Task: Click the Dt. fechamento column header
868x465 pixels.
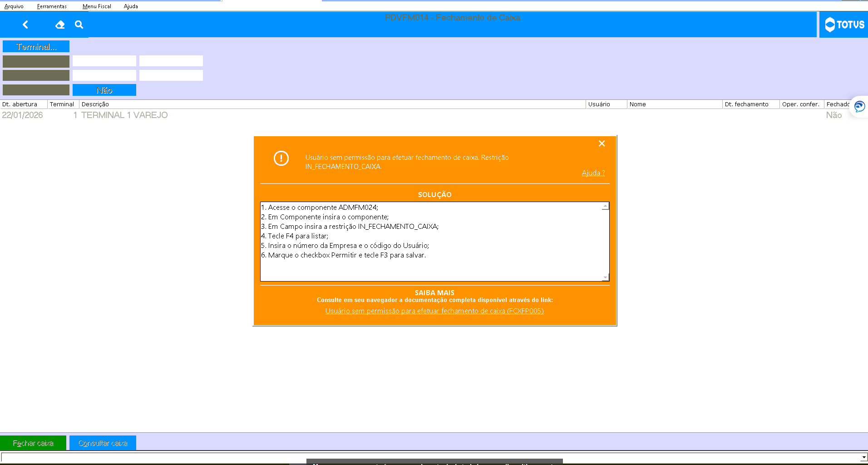Action: 751,104
